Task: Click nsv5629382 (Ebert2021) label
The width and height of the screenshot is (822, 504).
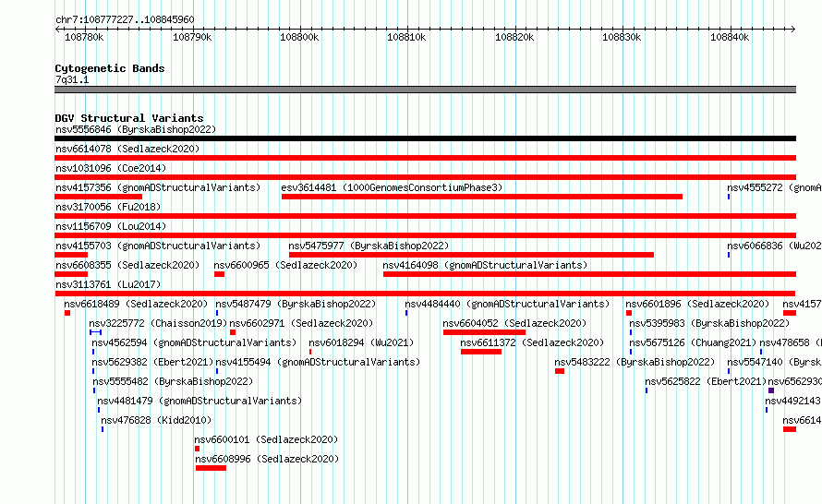Action: click(x=152, y=362)
